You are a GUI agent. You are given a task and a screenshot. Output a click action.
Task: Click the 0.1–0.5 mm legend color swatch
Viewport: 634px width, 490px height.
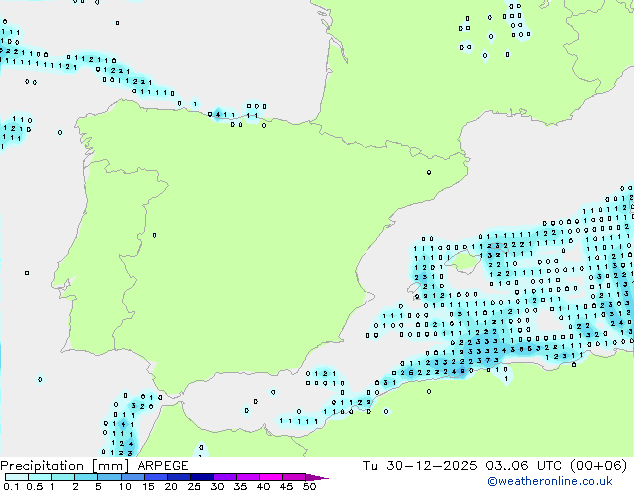pyautogui.click(x=17, y=477)
